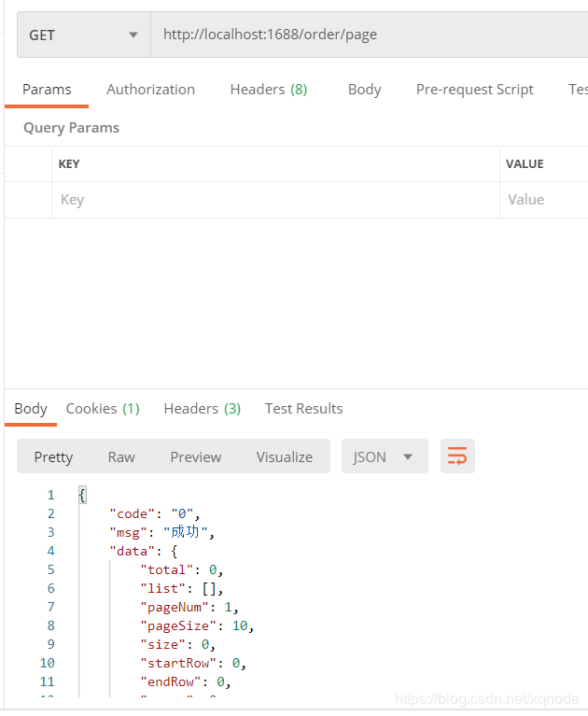Open the GET method dropdown

[83, 35]
